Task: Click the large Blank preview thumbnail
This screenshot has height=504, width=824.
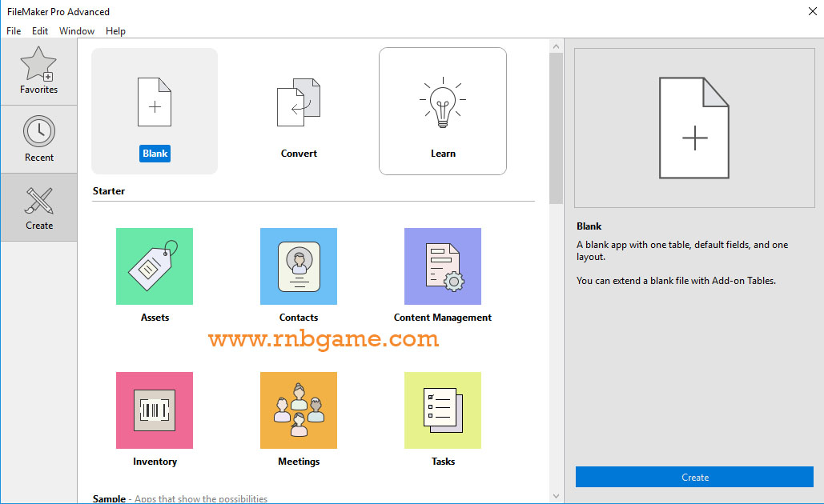Action: click(694, 128)
